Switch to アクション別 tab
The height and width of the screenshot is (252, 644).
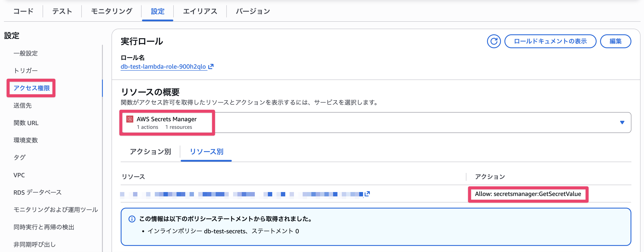(150, 152)
